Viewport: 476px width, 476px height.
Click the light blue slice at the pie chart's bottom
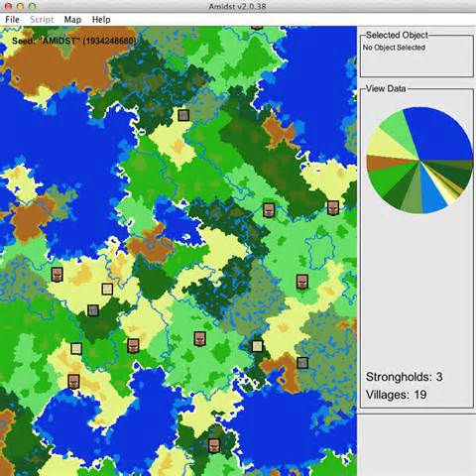coord(433,195)
